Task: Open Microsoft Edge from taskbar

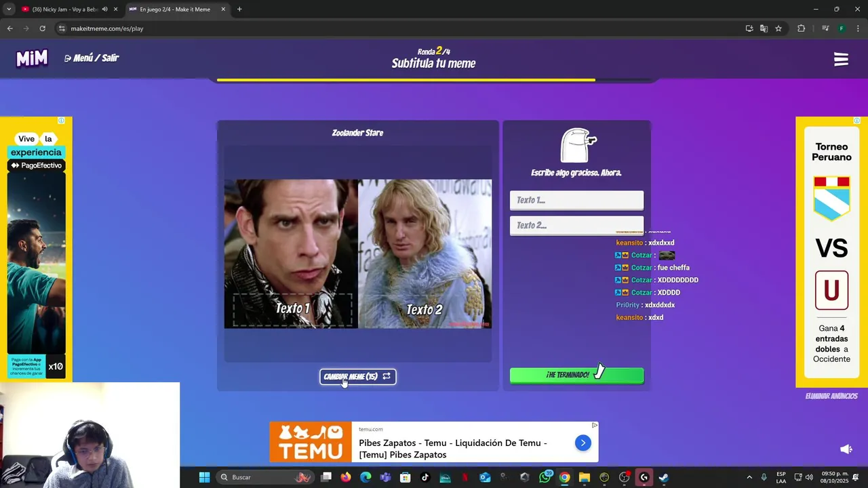Action: pyautogui.click(x=366, y=477)
